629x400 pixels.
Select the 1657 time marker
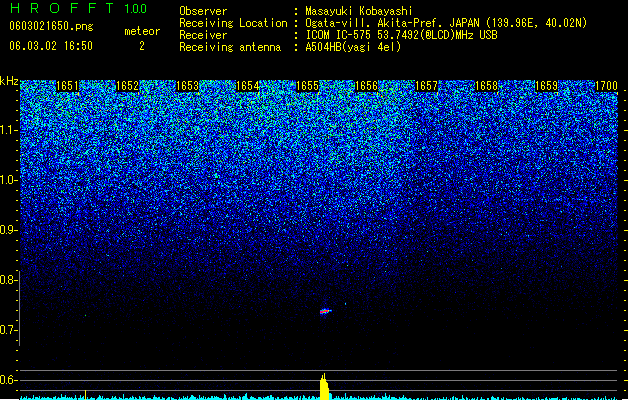pos(426,86)
